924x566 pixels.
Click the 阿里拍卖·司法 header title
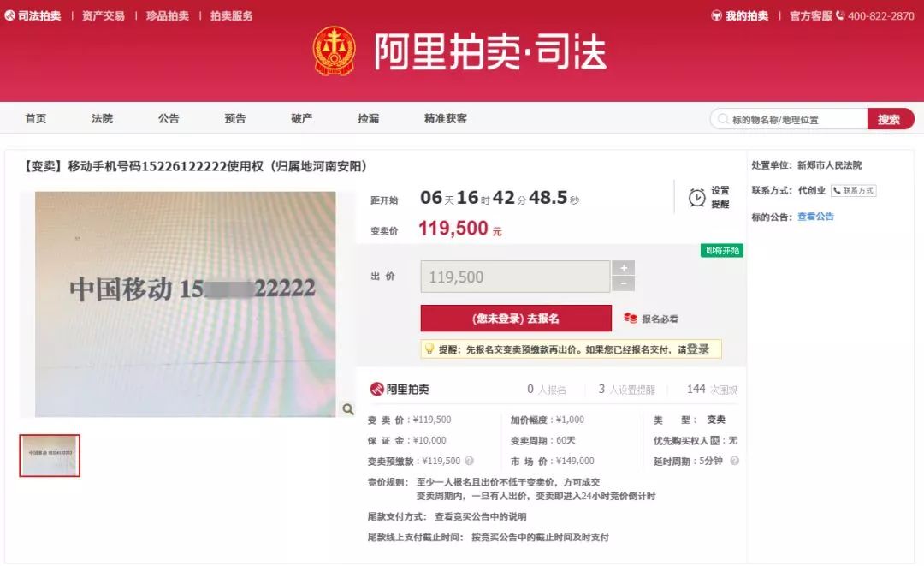click(x=490, y=51)
